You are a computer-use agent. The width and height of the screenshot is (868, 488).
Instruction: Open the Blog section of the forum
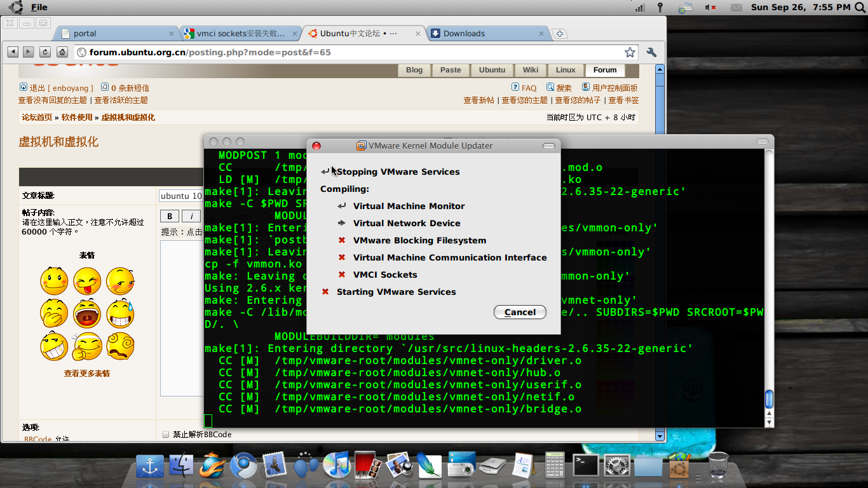pos(414,70)
